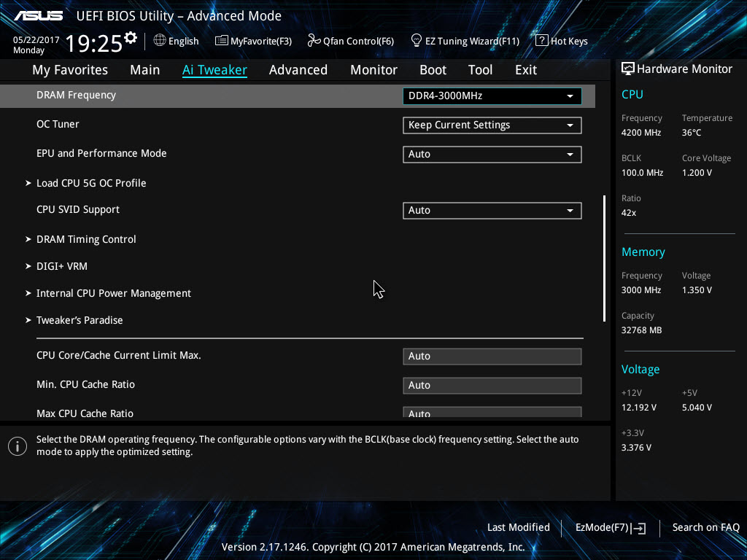Click the Memory frequency 3000 MHz value
The height and width of the screenshot is (560, 747).
640,290
